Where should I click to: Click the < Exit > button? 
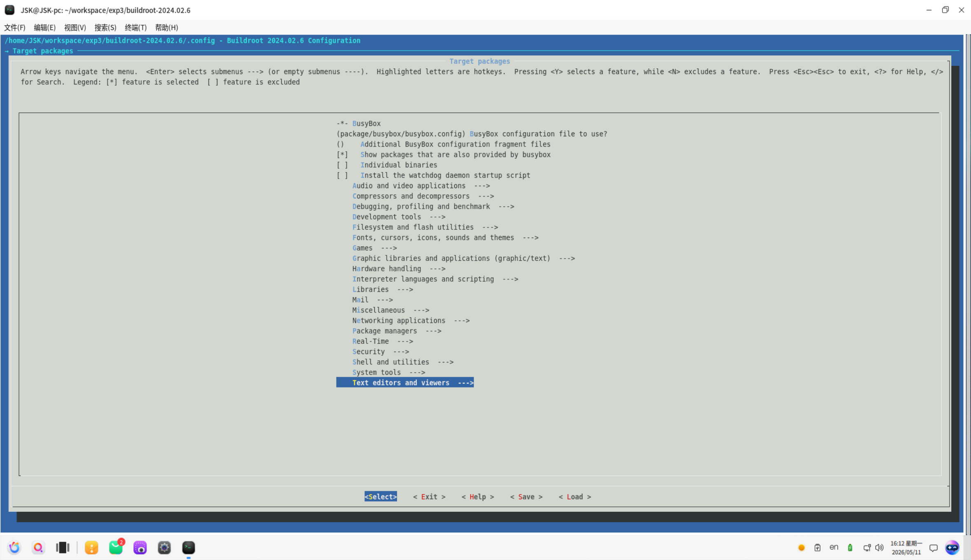(429, 497)
